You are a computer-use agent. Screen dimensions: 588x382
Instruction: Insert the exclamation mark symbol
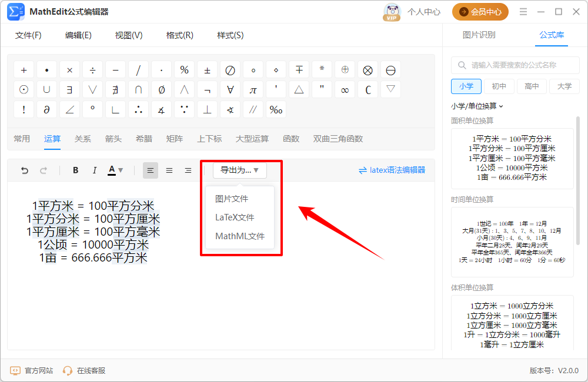point(24,109)
